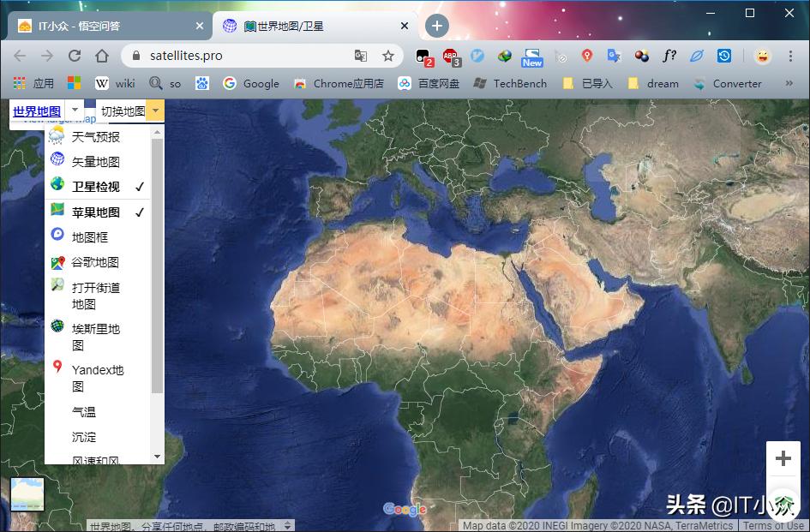Viewport: 810px width, 532px height.
Task: Enable the 矢量地图 vector map option
Action: pyautogui.click(x=95, y=162)
